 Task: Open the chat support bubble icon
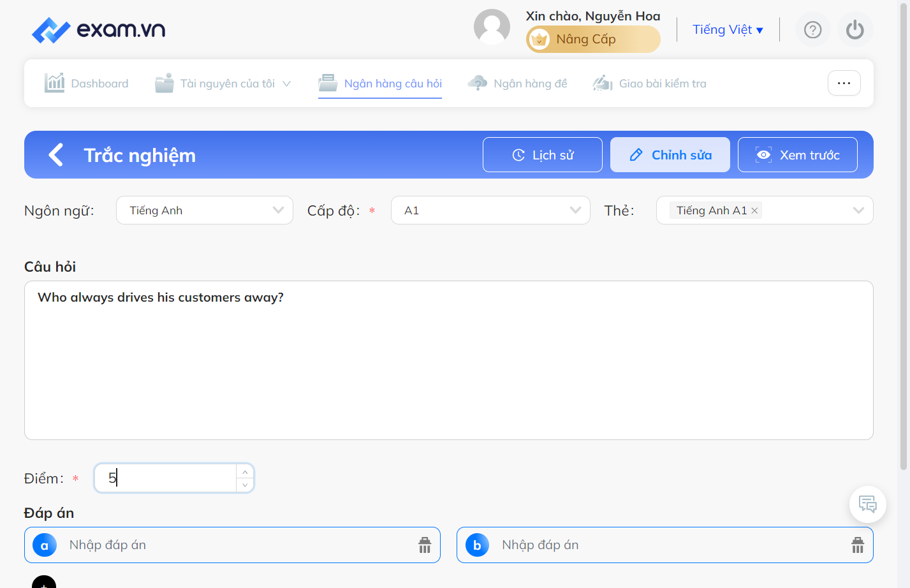pos(867,504)
